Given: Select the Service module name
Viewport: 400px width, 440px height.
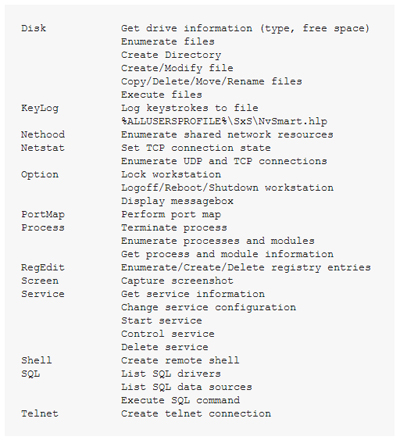Looking at the screenshot, I should [43, 294].
